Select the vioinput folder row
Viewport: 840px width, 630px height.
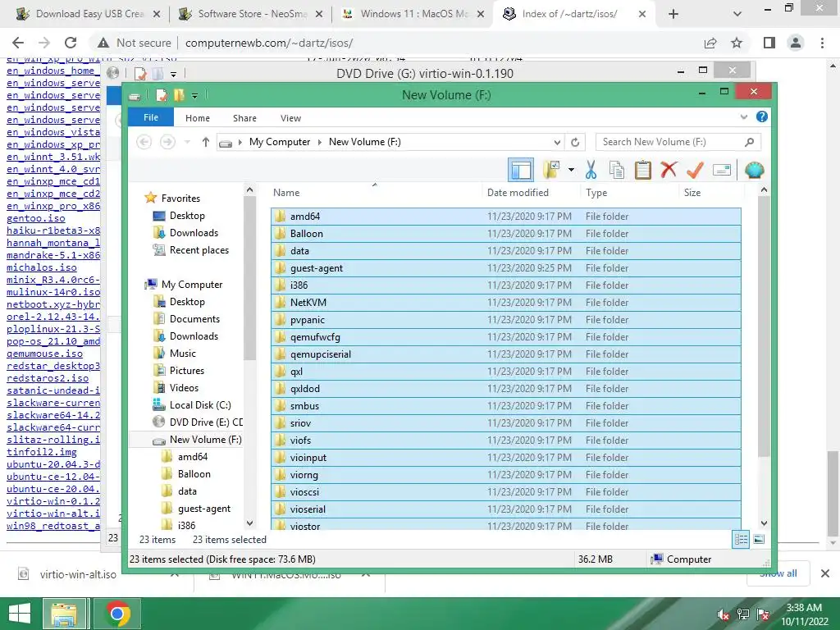tap(506, 458)
